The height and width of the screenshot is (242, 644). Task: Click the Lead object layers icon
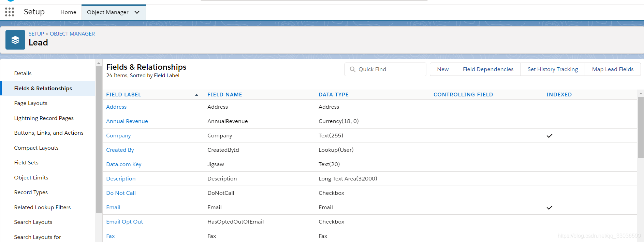(x=15, y=40)
